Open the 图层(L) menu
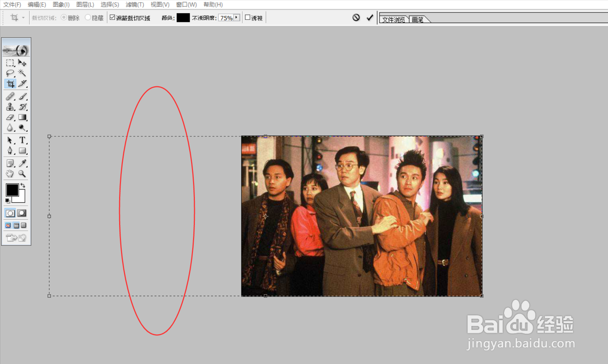Image resolution: width=608 pixels, height=364 pixels. [x=85, y=5]
